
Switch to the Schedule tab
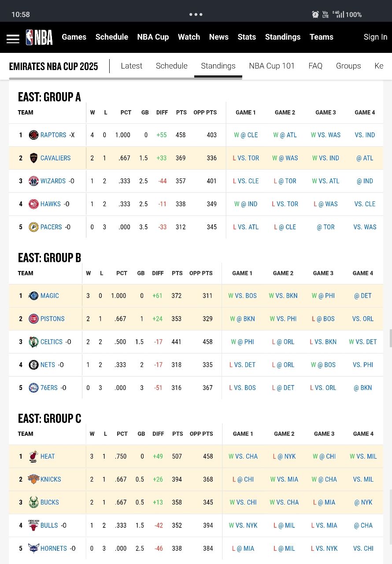pyautogui.click(x=171, y=66)
